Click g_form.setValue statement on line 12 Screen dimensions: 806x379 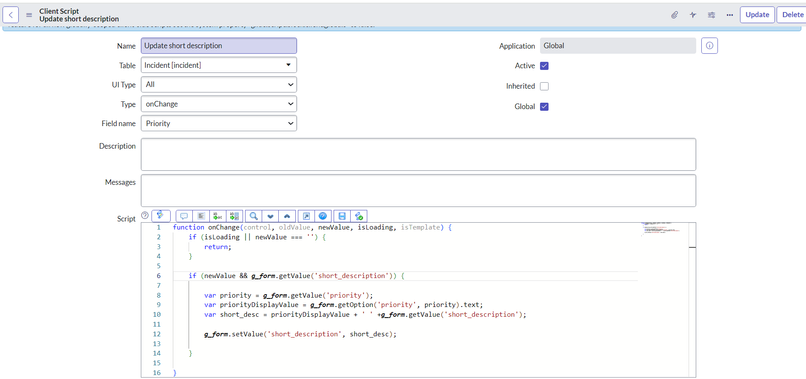click(x=301, y=334)
